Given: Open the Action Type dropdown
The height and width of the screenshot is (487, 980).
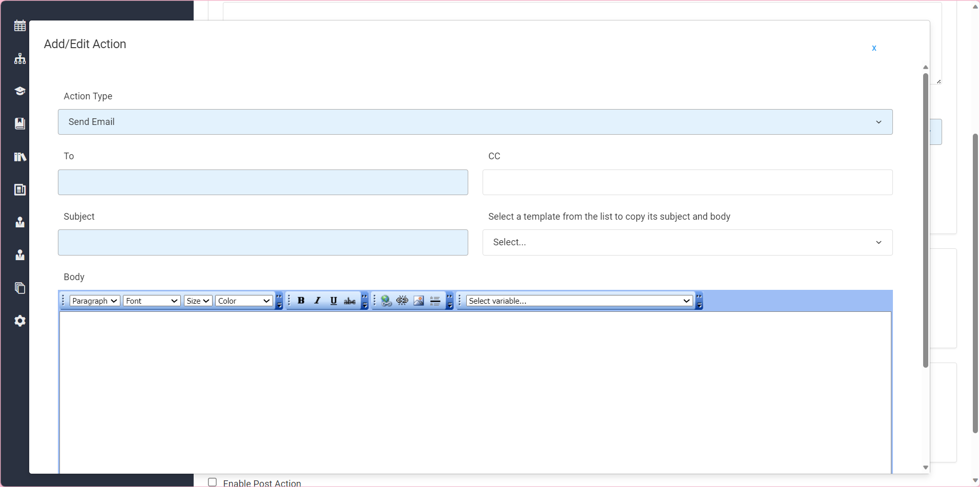Looking at the screenshot, I should click(475, 122).
